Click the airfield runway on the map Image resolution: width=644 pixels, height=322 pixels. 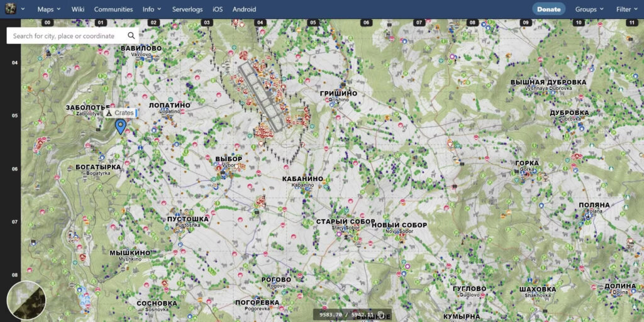coord(260,94)
